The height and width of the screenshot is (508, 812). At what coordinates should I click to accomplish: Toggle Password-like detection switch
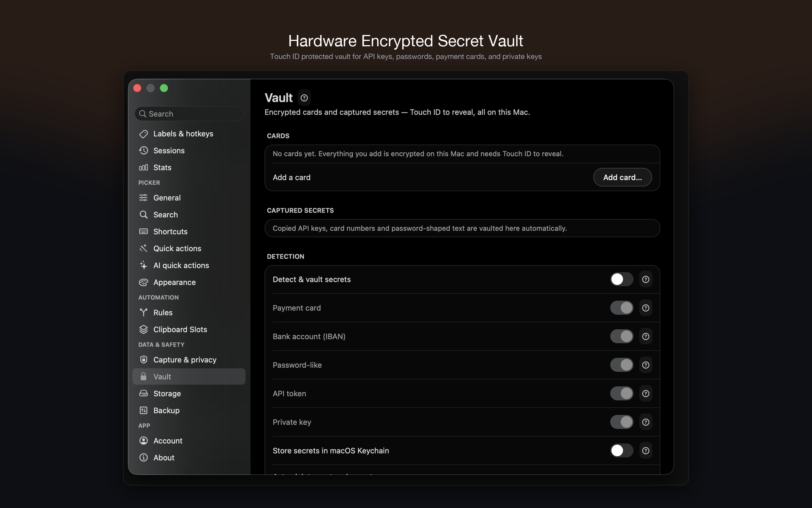tap(621, 365)
